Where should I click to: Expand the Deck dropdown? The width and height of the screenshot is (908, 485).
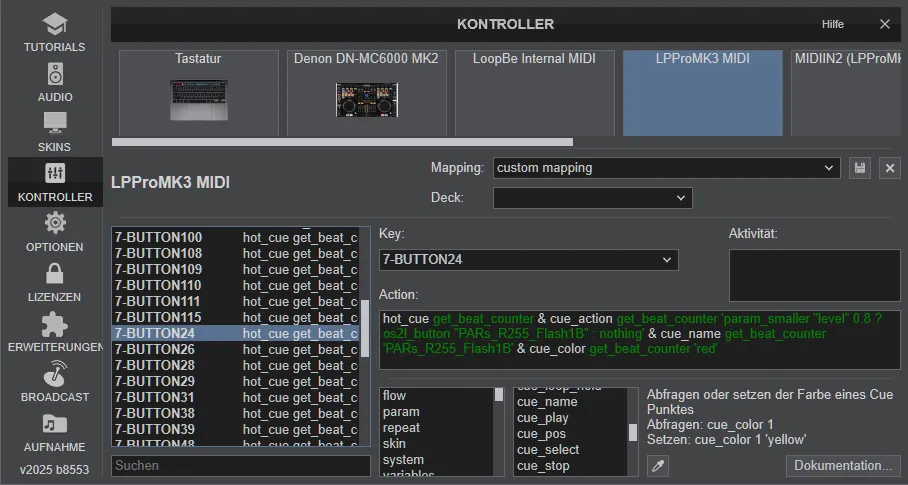[592, 198]
